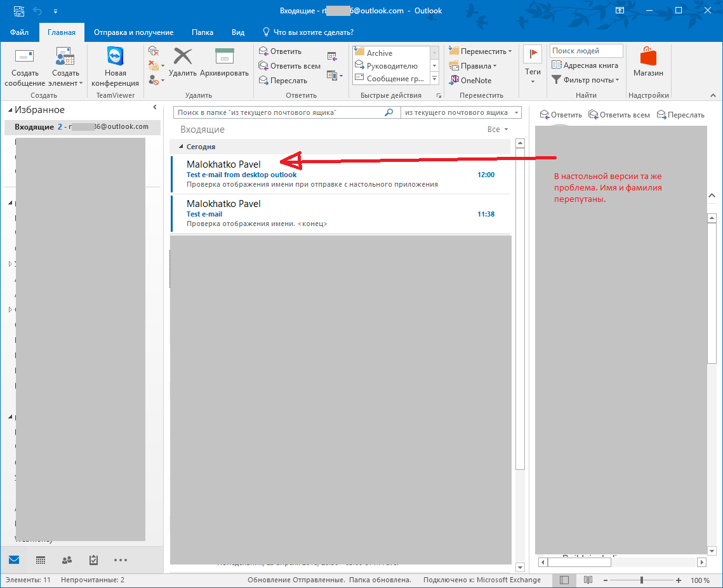Click the Send/Receive all folders quick access icon
Image resolution: width=723 pixels, height=588 pixels.
point(19,11)
